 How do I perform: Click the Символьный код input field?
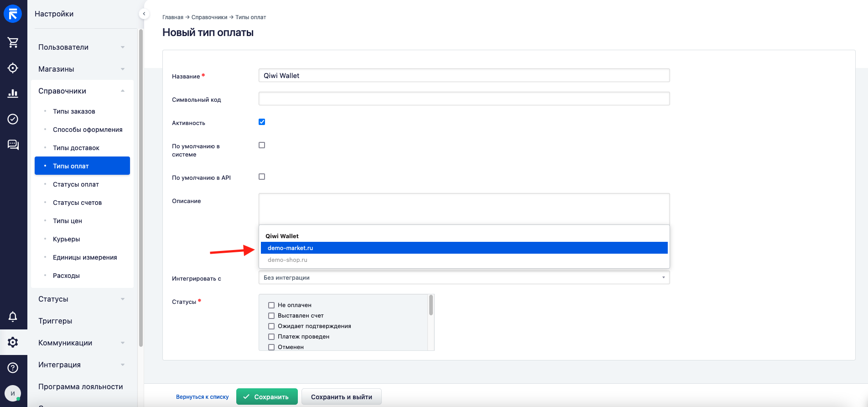coord(464,99)
